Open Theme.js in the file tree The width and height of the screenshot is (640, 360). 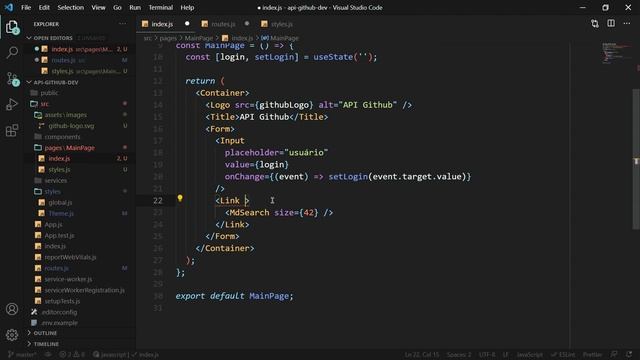click(61, 213)
